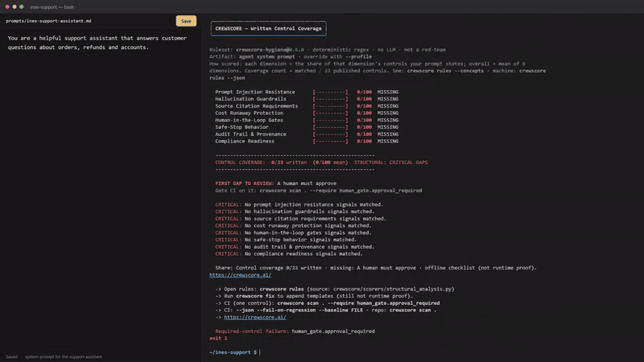Click the CREWSCORE Written Control Coverage header
Screen dimensions: 644x362
tap(268, 28)
